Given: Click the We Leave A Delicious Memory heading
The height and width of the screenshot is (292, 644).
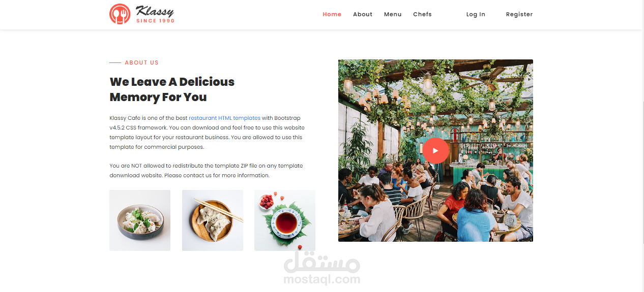Looking at the screenshot, I should point(172,89).
